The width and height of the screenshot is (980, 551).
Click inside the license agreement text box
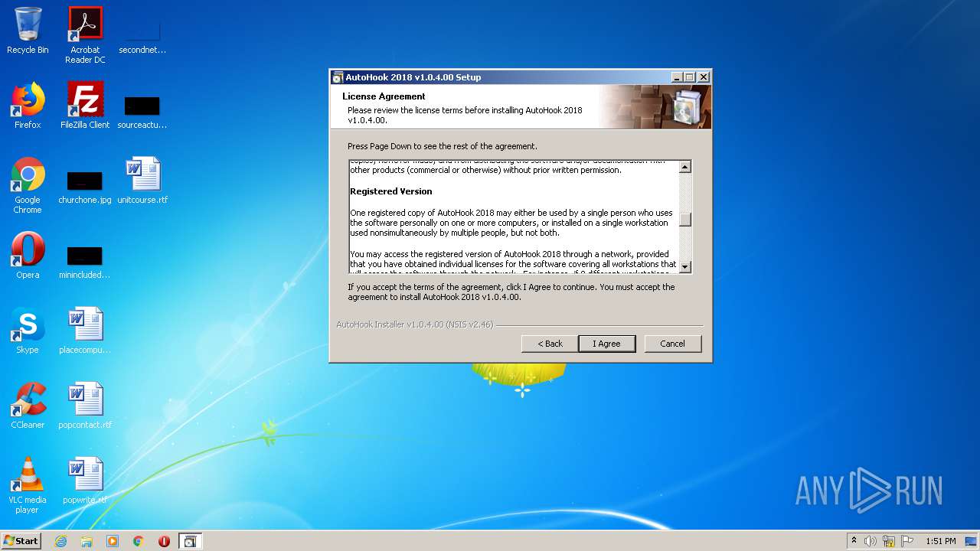[514, 217]
